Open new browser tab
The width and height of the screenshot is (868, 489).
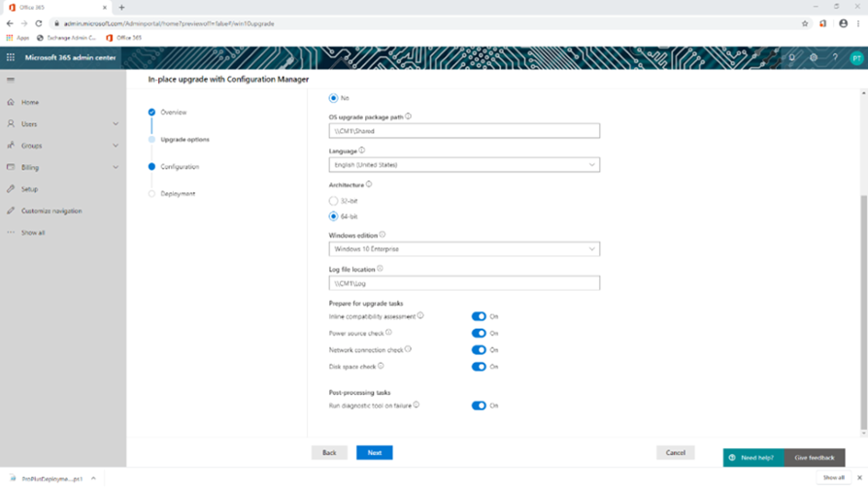[121, 8]
